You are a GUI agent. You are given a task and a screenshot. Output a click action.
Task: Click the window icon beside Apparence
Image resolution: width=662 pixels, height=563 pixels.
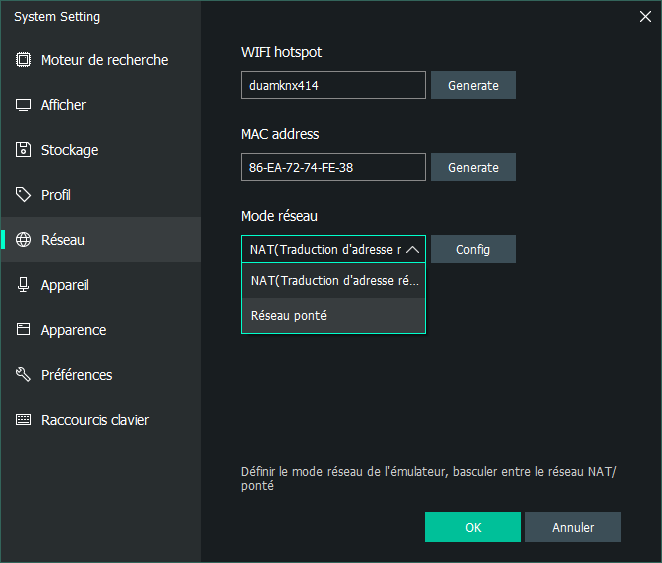(x=23, y=329)
